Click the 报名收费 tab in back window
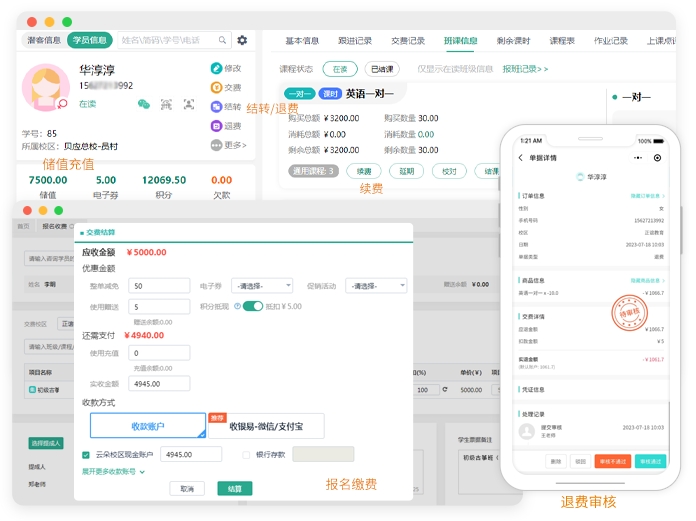Image resolution: width=696 pixels, height=521 pixels. [x=55, y=226]
